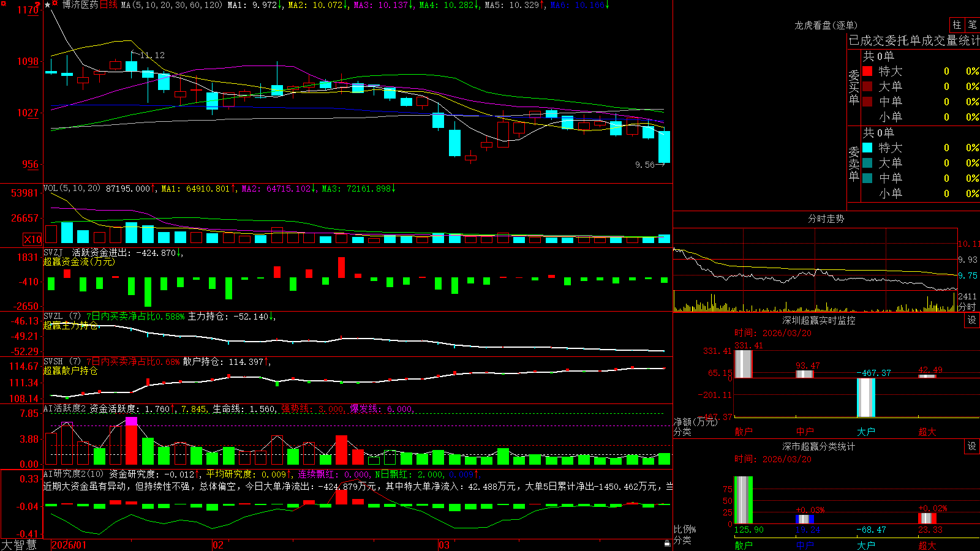980x551 pixels.
Task: Click the 近期大资金虽有异动 commentary line
Action: [358, 487]
